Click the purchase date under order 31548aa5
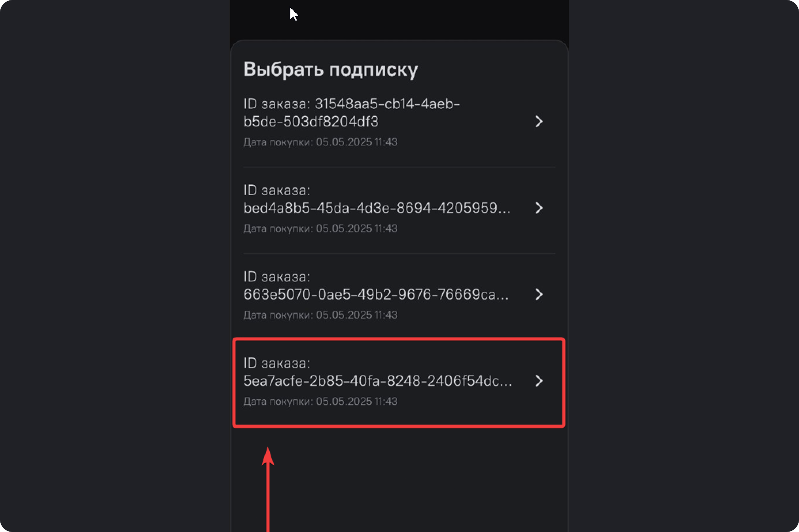 click(x=320, y=142)
